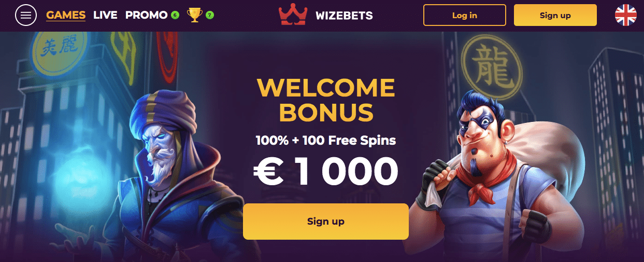The image size is (644, 262).
Task: Switch to the LIVE section
Action: (105, 16)
